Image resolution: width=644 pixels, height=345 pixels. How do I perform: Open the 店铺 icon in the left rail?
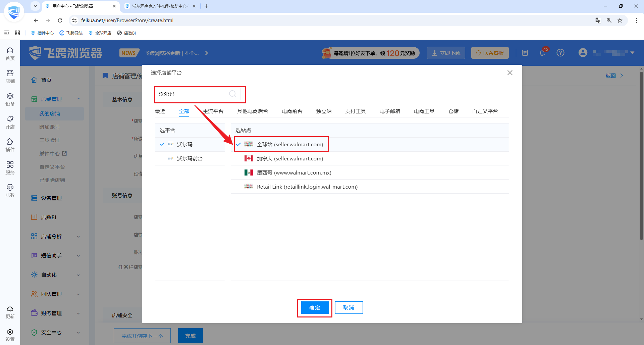10,77
